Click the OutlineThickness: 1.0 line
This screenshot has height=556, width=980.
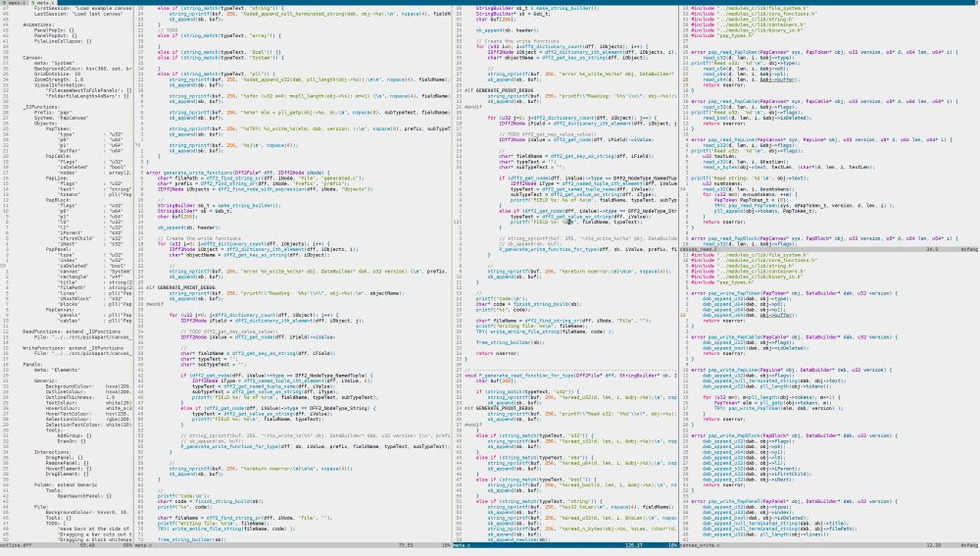point(80,397)
